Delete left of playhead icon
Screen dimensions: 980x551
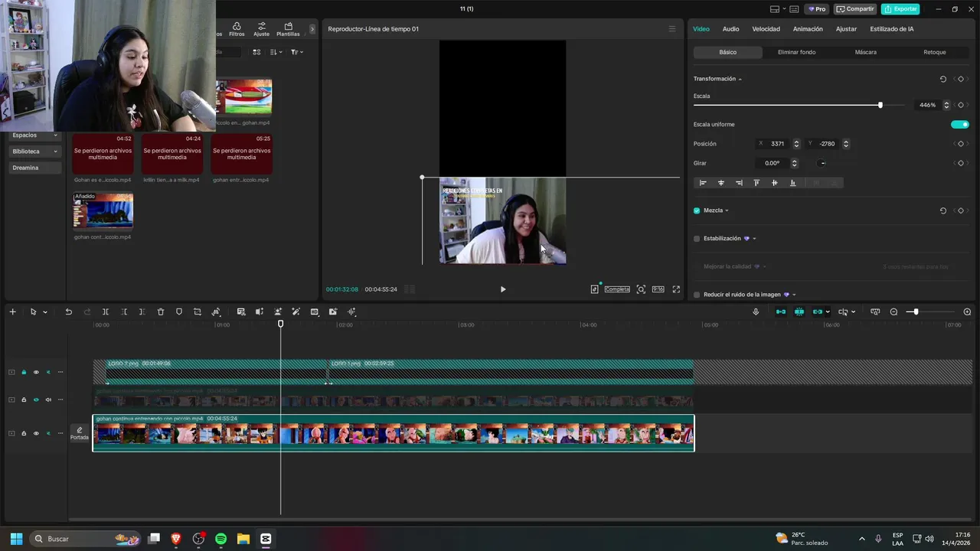point(124,311)
